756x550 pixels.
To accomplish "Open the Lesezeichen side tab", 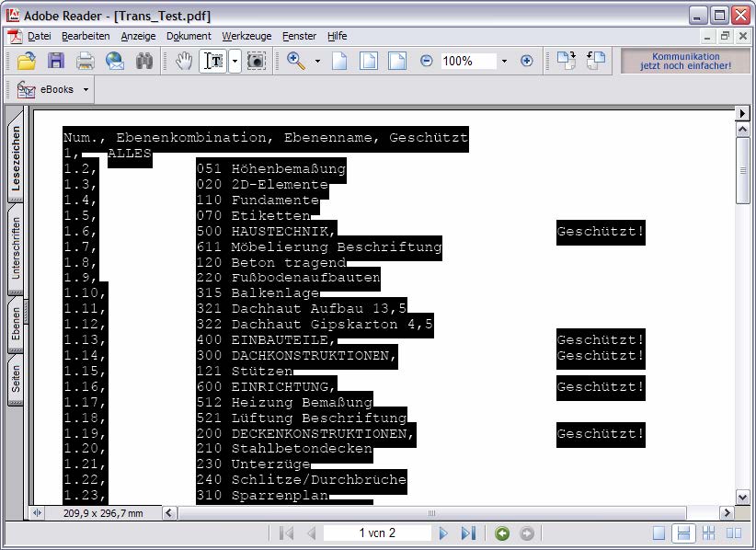I will 16,158.
